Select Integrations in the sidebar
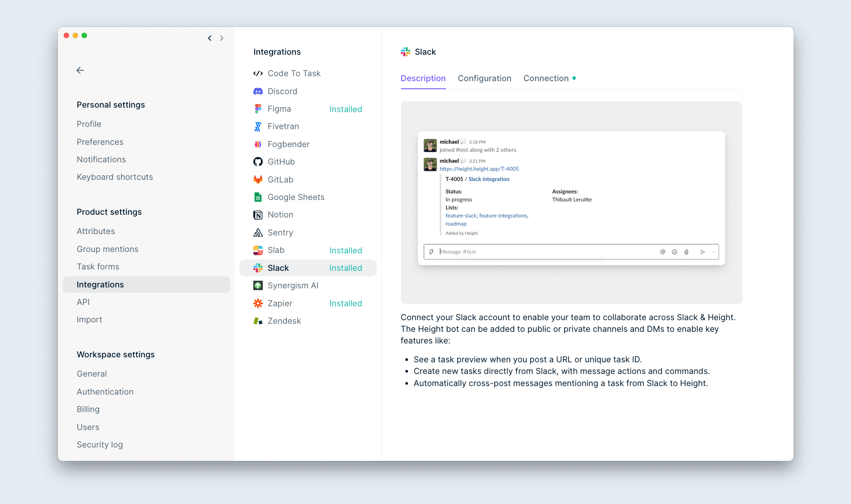851x504 pixels. coord(146,285)
